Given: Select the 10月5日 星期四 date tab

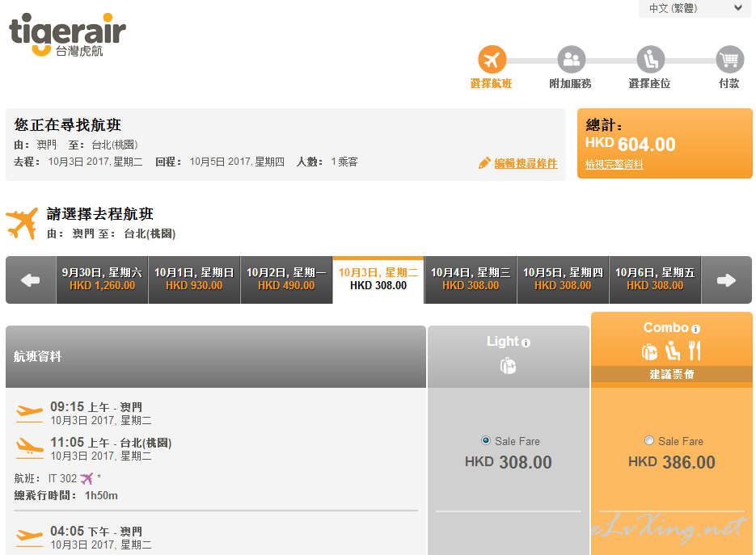Looking at the screenshot, I should pos(563,280).
